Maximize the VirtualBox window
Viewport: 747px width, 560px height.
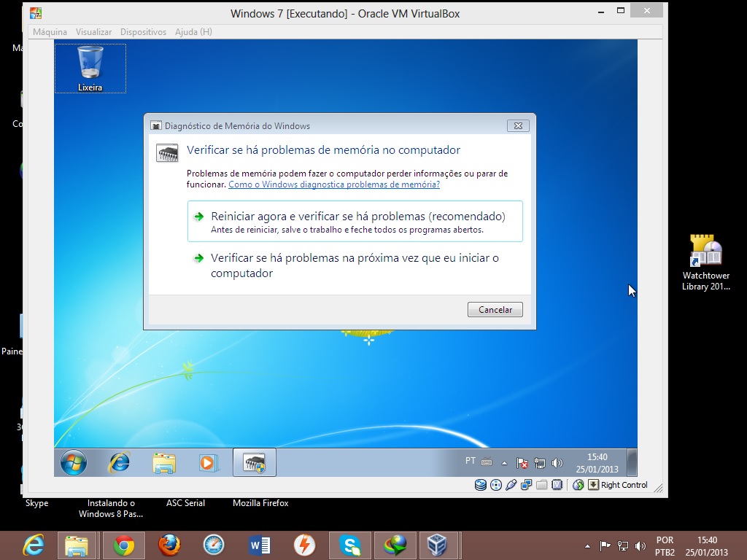[x=621, y=10]
